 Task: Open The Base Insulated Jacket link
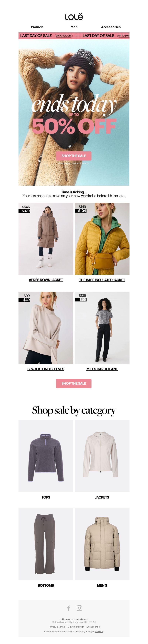[102, 280]
